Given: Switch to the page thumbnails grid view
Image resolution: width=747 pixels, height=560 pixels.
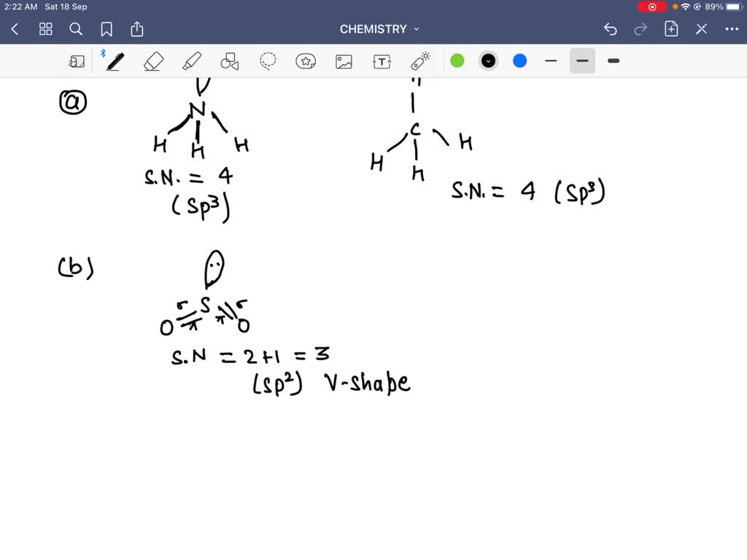Looking at the screenshot, I should click(x=45, y=28).
